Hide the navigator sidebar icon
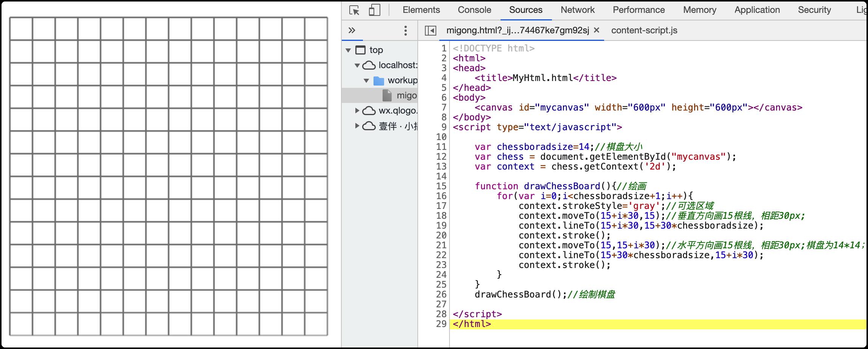 431,31
